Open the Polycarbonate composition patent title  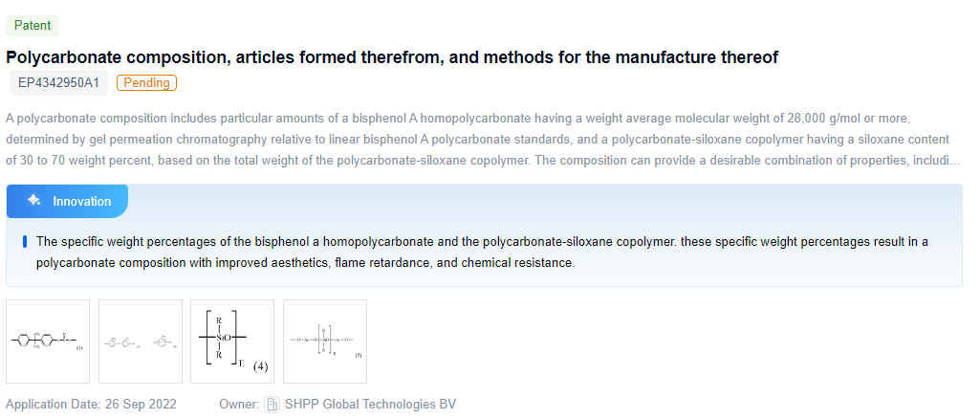[x=392, y=57]
